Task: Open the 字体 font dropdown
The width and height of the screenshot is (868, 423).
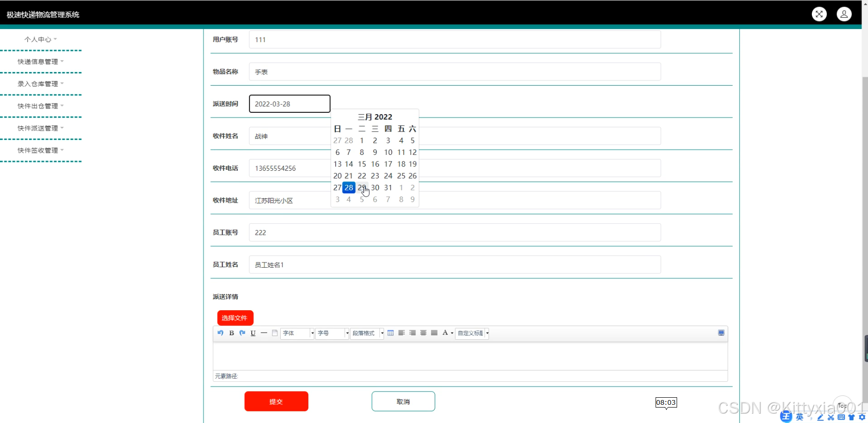Action: tap(297, 333)
